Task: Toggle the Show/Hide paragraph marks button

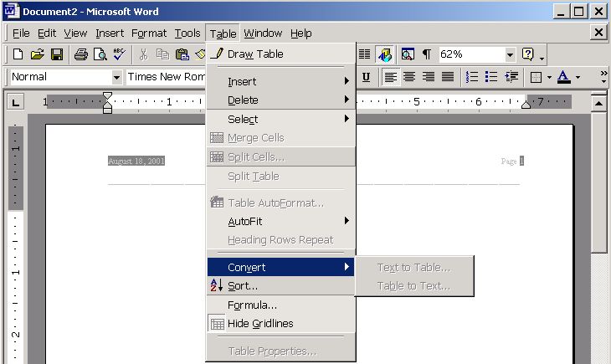Action: [426, 54]
